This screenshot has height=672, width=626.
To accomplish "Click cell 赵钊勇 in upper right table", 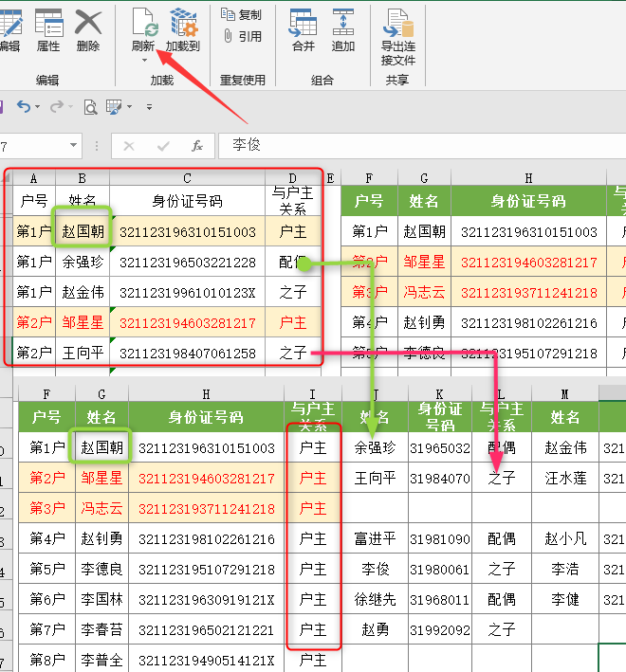I will (424, 322).
